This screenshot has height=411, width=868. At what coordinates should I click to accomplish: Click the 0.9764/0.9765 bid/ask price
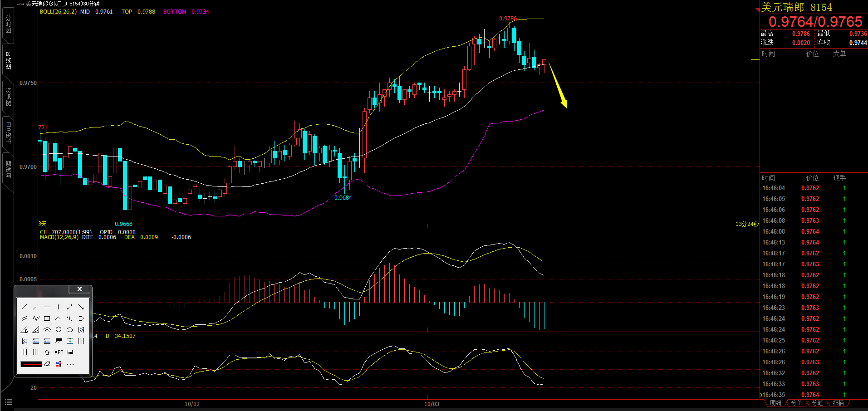tap(815, 21)
